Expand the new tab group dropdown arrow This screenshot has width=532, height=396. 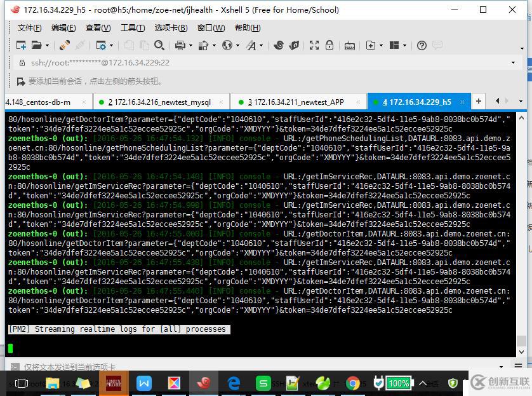click(381, 45)
